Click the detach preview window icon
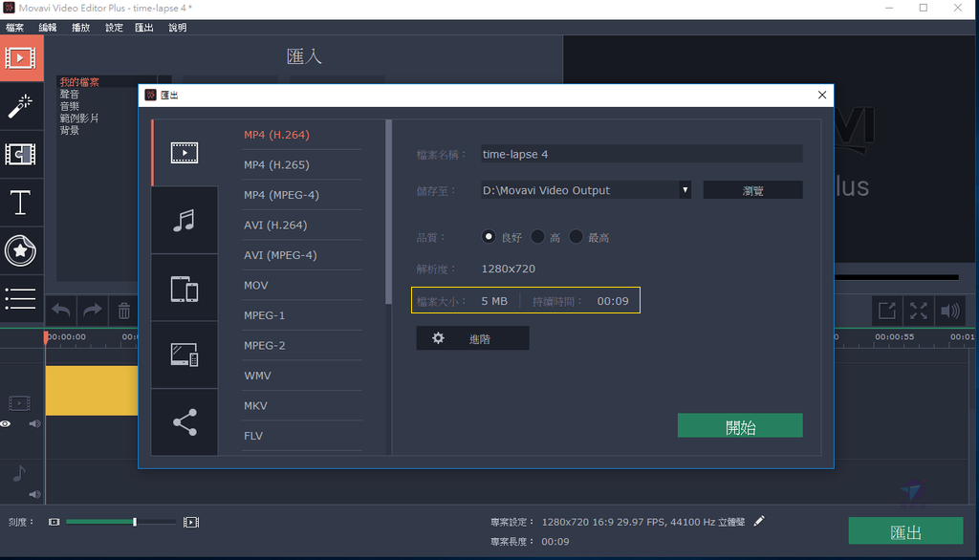Screen dimensions: 979x560 pos(887,311)
